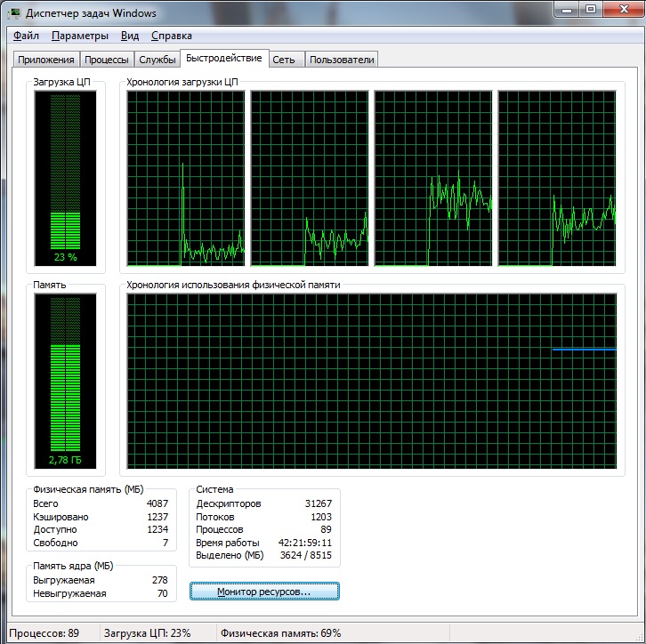
Task: Click status bar text Физическая память: 69%
Action: (281, 633)
